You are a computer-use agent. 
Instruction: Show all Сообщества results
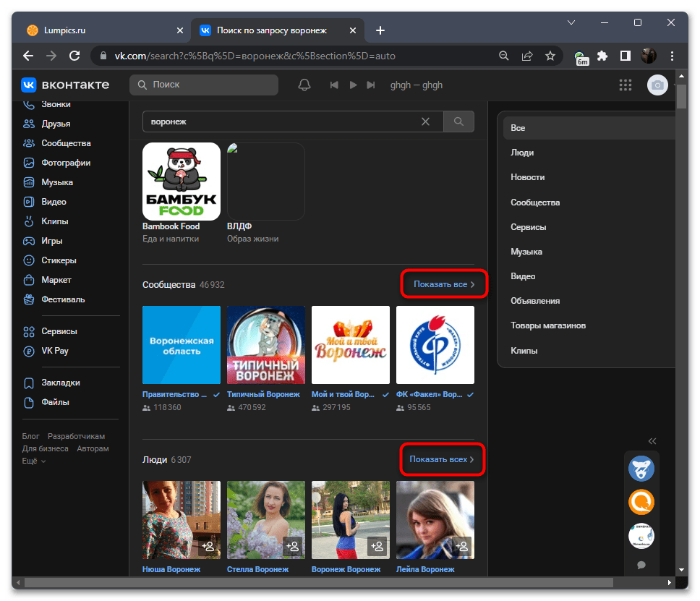444,284
